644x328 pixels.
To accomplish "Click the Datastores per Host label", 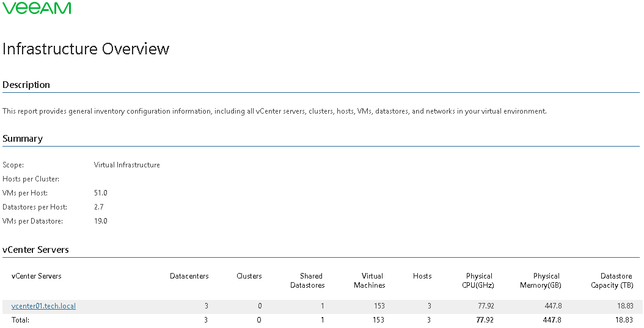I will 35,207.
